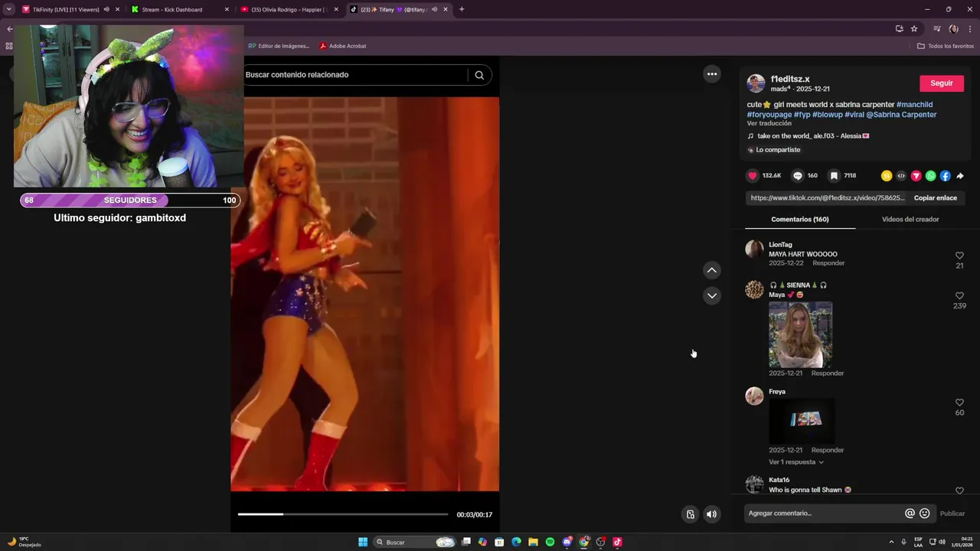The image size is (980, 551).
Task: Go to previous video with up arrow
Action: coord(712,270)
